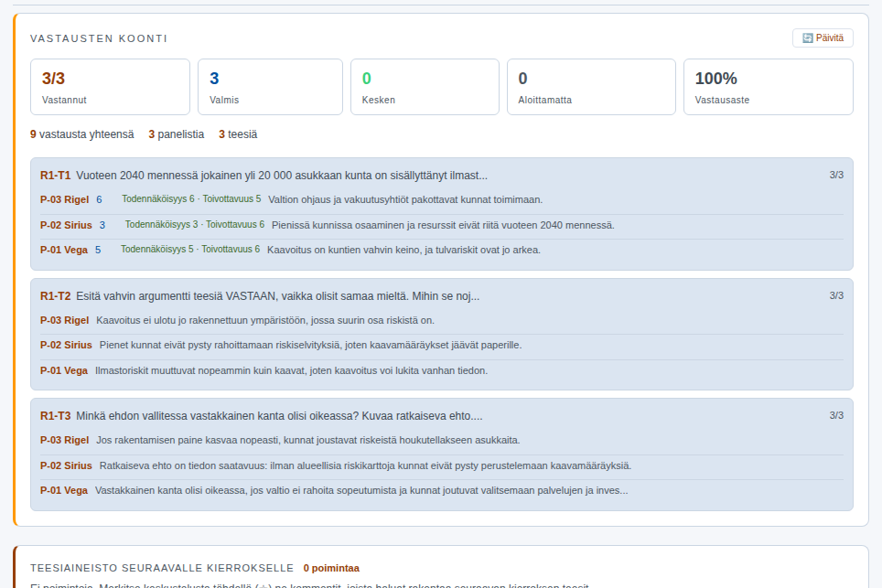Select P-03 Rigel beside 'Jos rakentamisen paine' comment

coord(64,440)
